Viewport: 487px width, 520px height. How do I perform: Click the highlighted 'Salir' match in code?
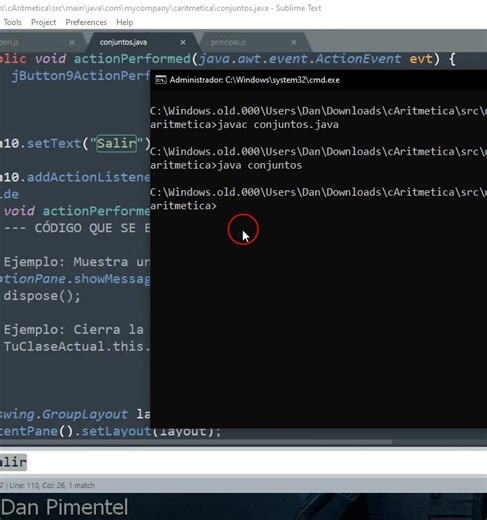117,143
